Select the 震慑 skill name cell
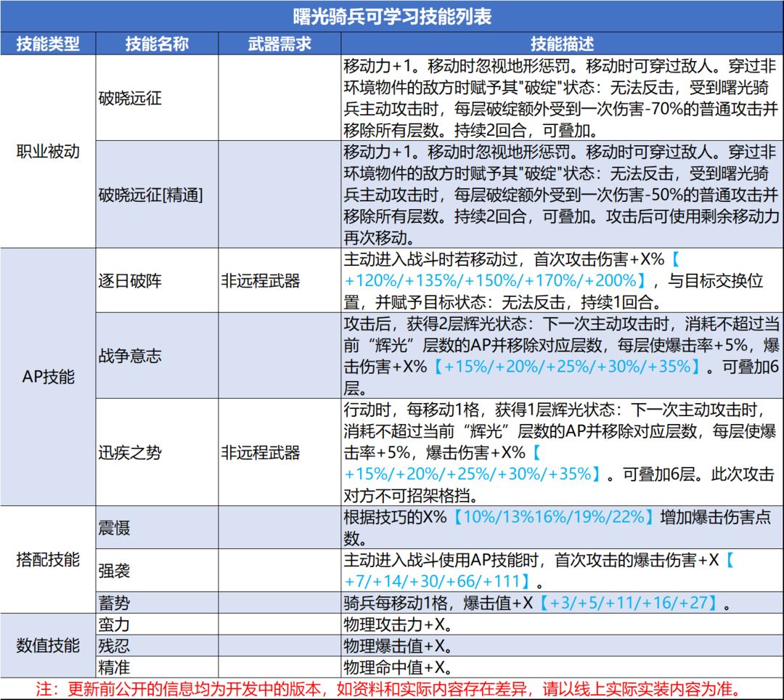The image size is (784, 700). (x=157, y=527)
